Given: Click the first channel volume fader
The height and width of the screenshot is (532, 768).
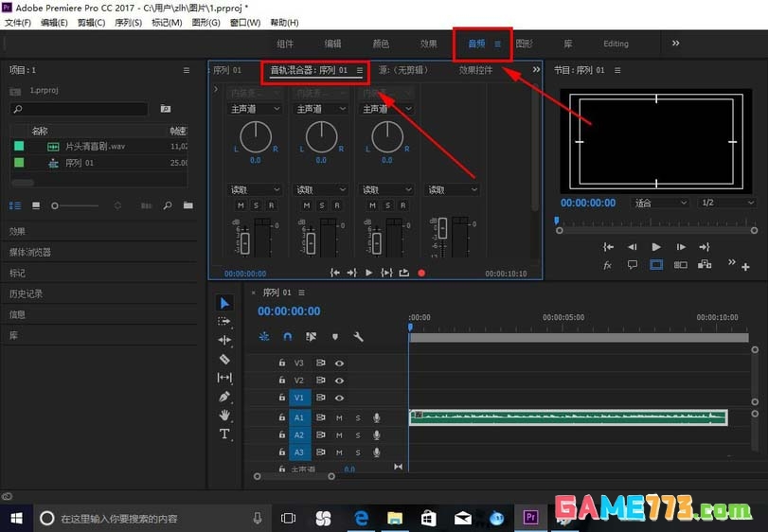Looking at the screenshot, I should [x=245, y=242].
